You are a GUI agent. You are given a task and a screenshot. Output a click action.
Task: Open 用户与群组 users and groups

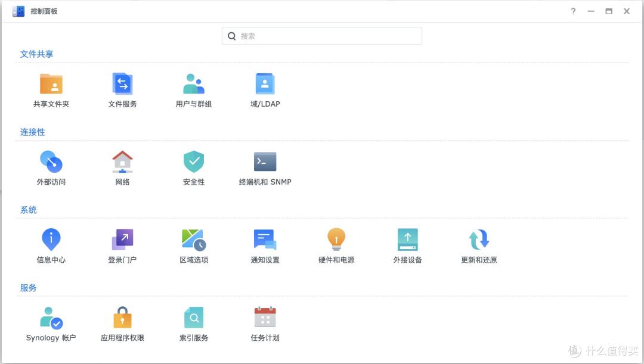pos(193,84)
